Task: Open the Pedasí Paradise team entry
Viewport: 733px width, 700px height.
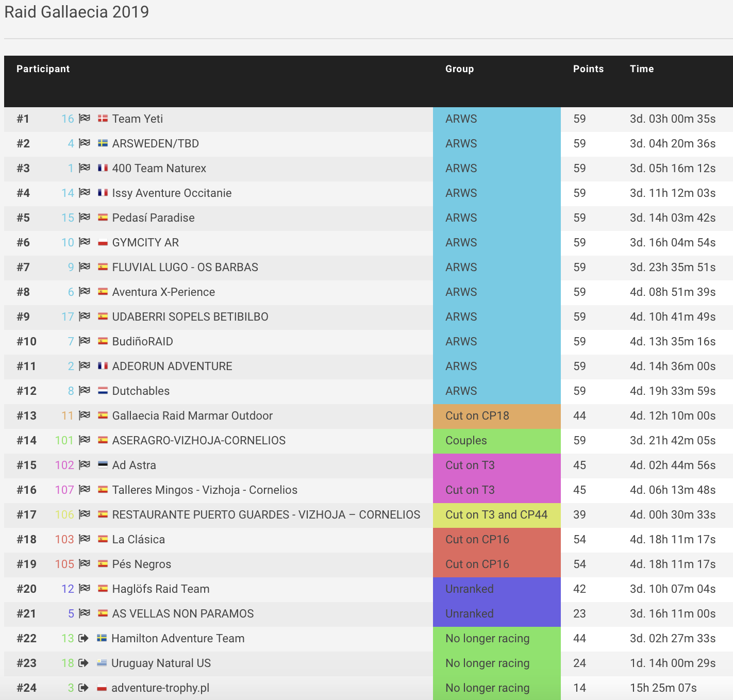Action: (x=153, y=218)
